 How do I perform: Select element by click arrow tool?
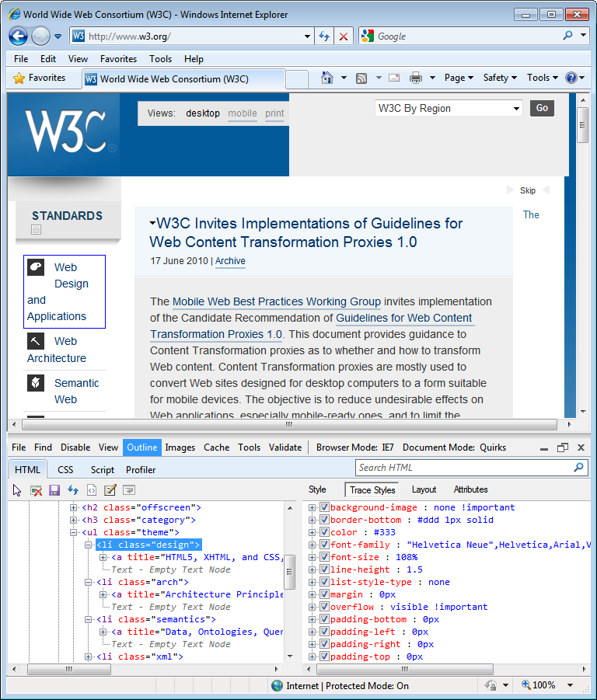17,490
